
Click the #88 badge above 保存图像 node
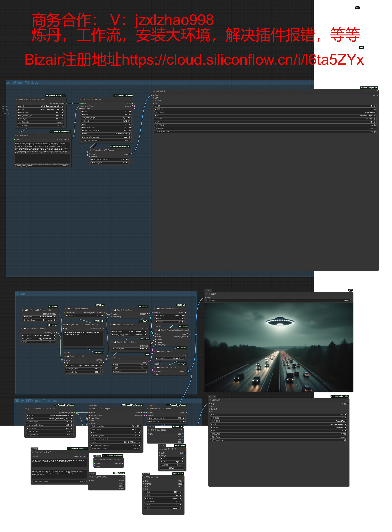[351, 290]
